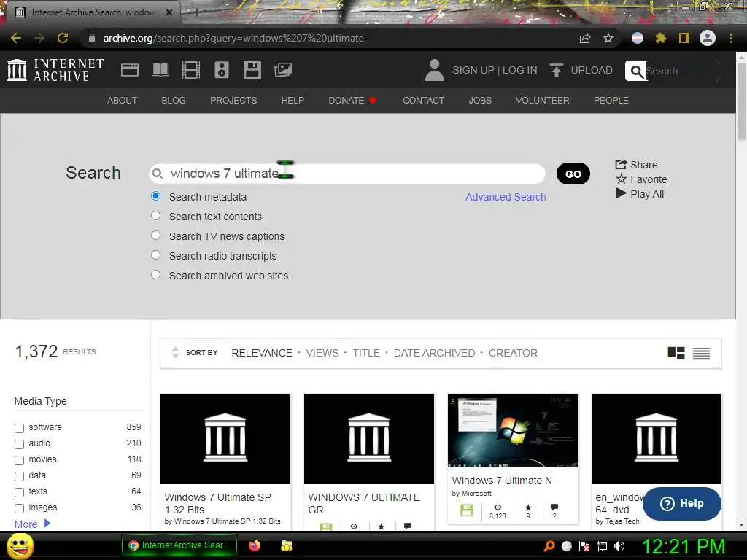This screenshot has width=747, height=560.
Task: Click share-page icon in address bar
Action: click(x=585, y=38)
